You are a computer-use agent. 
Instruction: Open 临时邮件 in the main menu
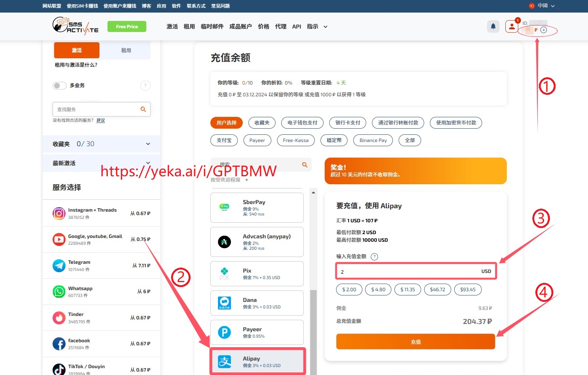point(212,26)
